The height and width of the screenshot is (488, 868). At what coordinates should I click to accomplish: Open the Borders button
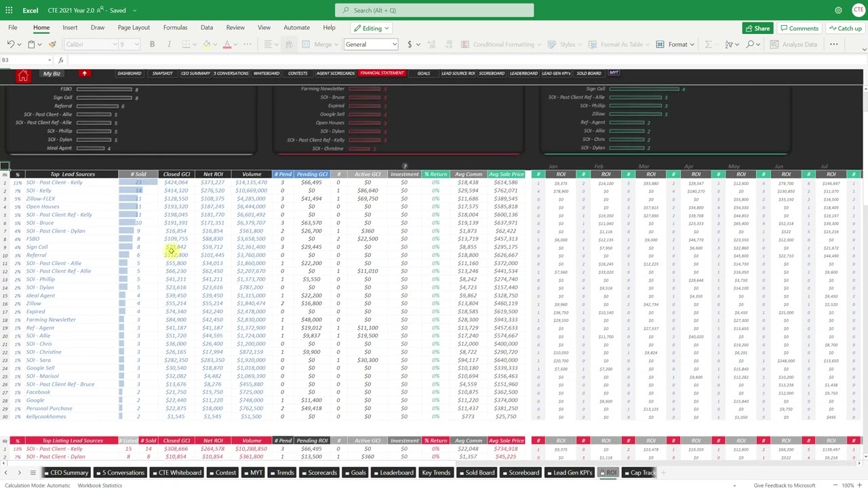click(186, 45)
